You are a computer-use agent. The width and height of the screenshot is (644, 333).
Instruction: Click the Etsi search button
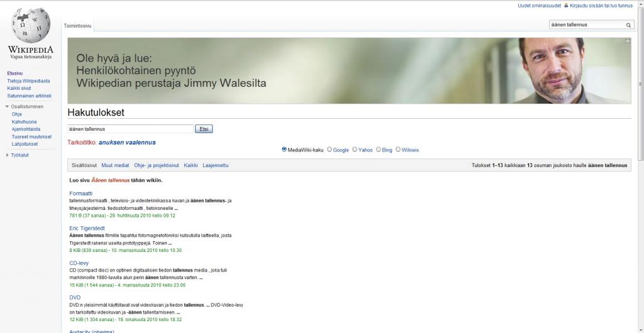tap(204, 129)
